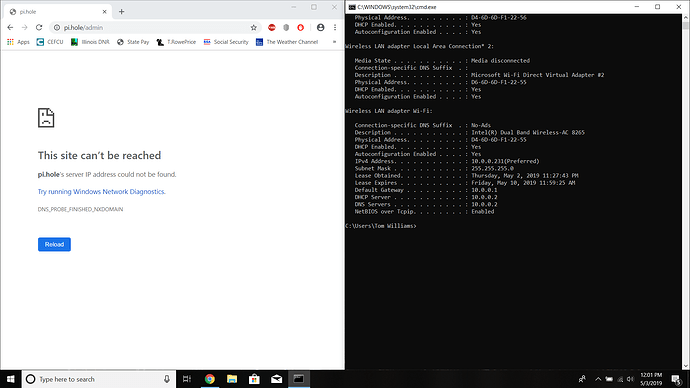
Task: Expand hidden bookmarks chevron
Action: [334, 42]
